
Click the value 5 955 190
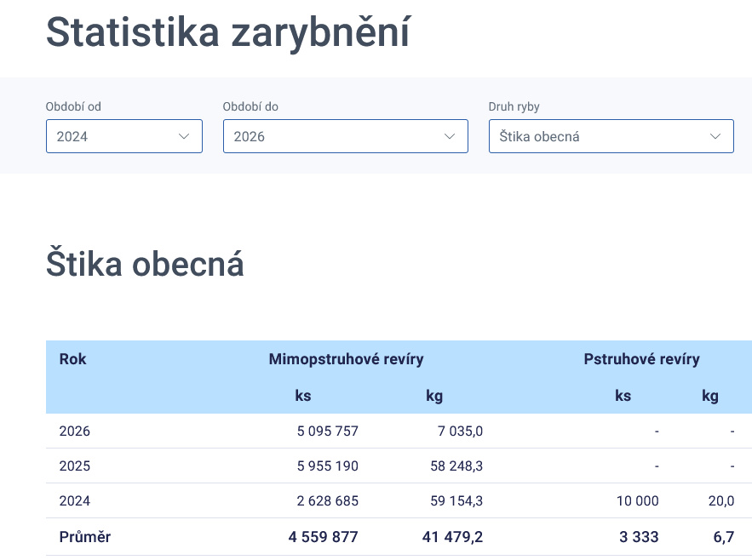[x=328, y=466]
